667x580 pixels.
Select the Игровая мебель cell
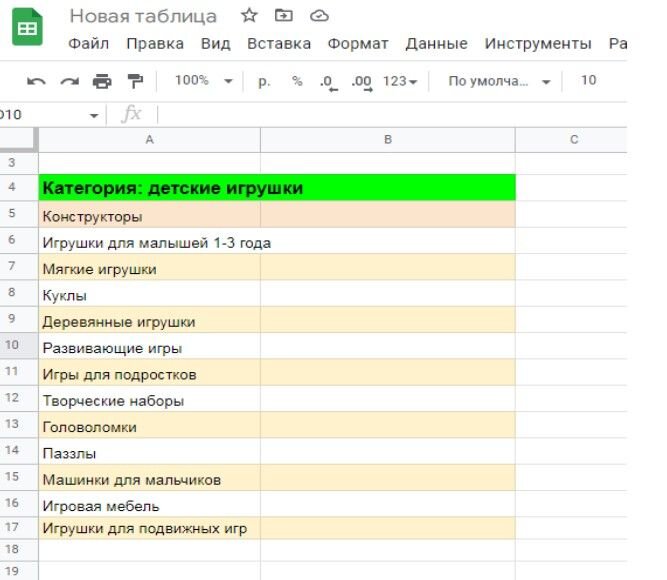point(149,505)
